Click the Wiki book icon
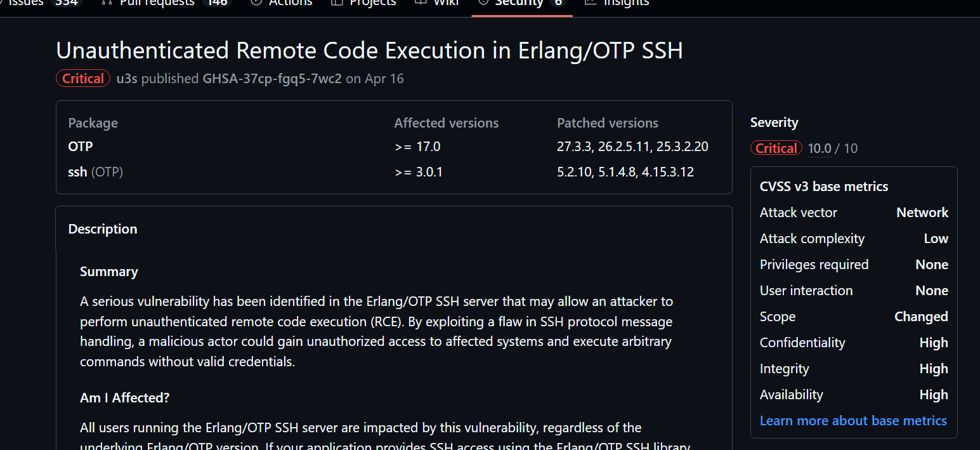 coord(421,3)
